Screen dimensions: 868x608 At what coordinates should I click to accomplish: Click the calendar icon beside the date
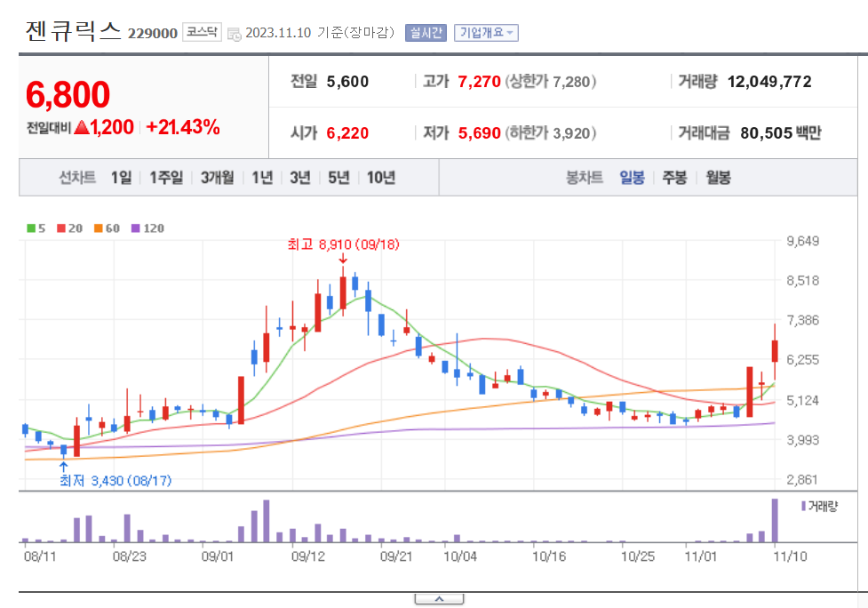point(235,34)
